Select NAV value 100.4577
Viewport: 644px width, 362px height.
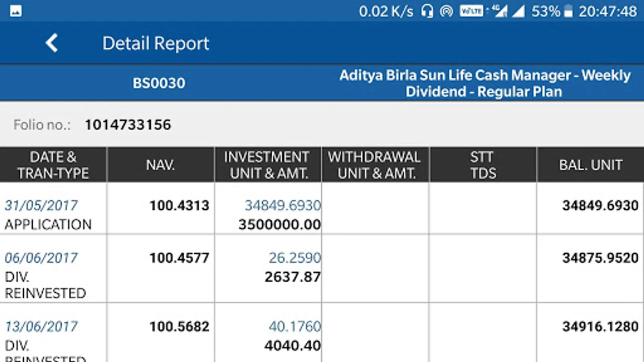coord(180,258)
